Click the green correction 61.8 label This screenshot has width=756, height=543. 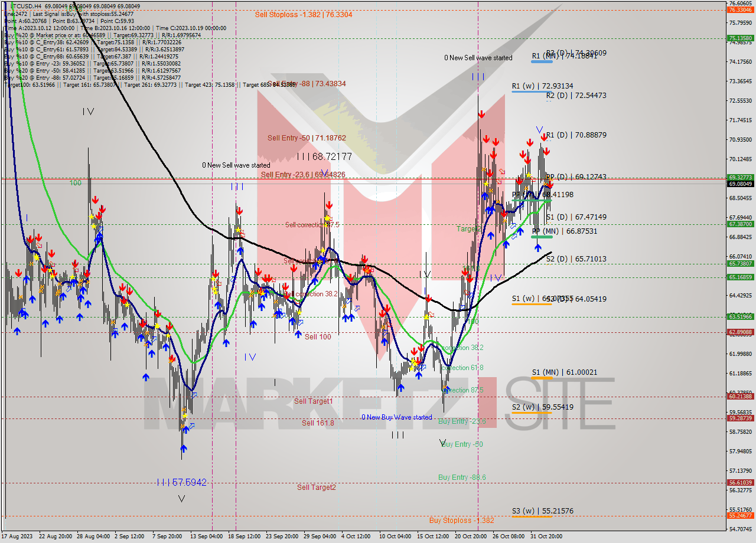(x=463, y=368)
